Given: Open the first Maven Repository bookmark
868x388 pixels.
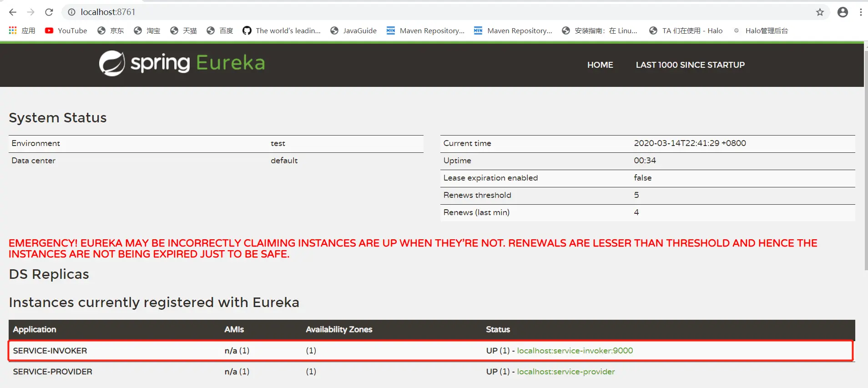Looking at the screenshot, I should 426,30.
